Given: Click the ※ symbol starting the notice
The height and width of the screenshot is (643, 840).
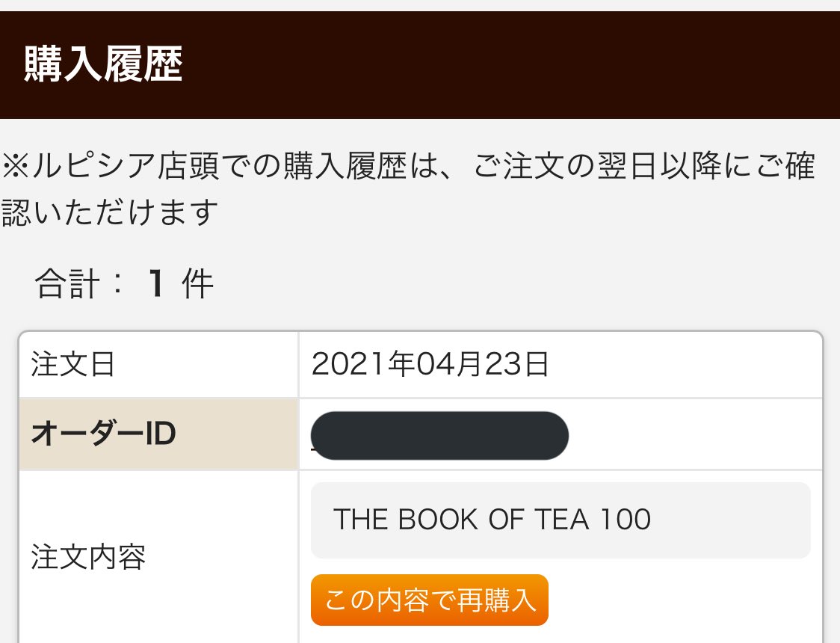Looking at the screenshot, I should click(x=15, y=167).
